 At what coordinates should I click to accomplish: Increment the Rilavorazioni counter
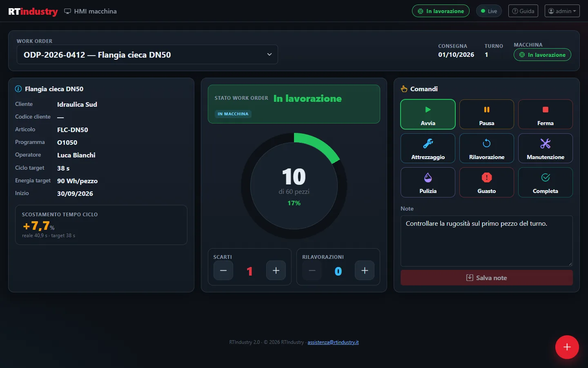[365, 270]
